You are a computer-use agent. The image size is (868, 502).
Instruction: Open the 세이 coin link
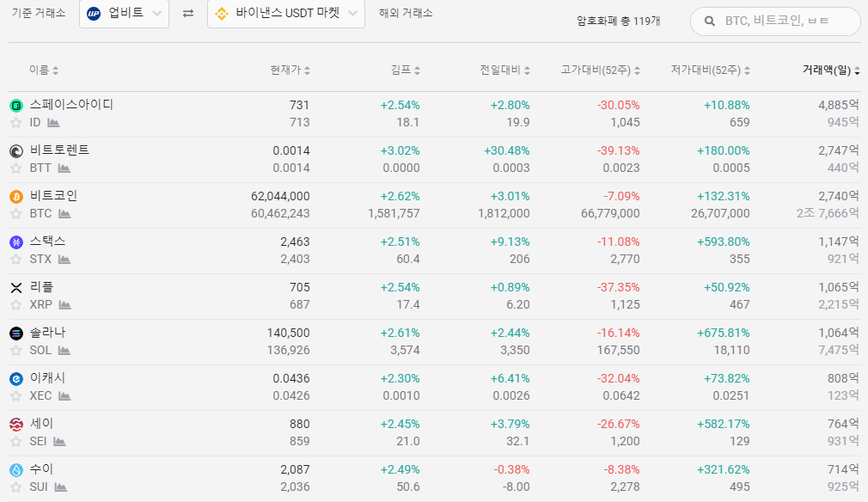coord(41,424)
